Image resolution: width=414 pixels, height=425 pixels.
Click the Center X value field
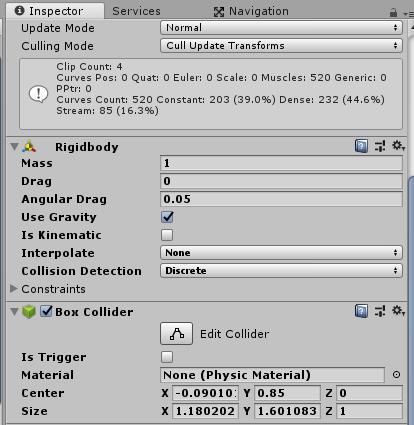click(x=205, y=393)
